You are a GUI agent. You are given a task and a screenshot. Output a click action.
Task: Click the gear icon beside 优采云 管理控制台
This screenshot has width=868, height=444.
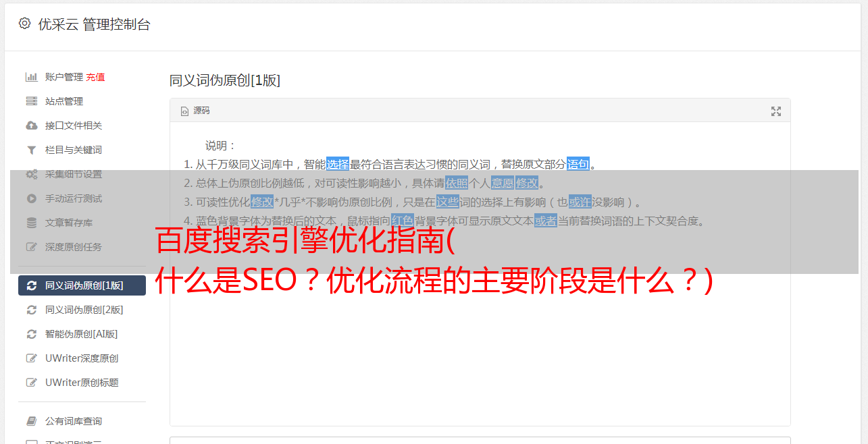(25, 24)
